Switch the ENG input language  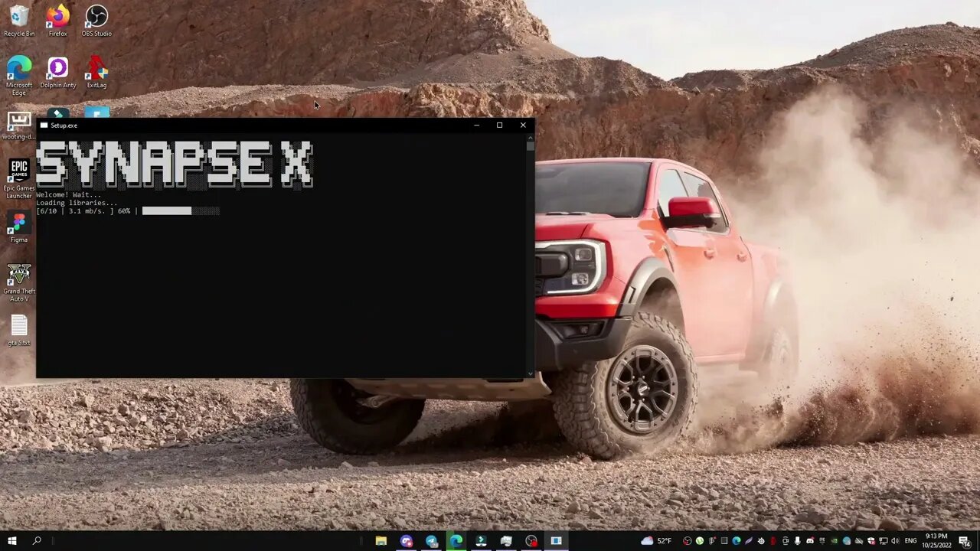tap(910, 541)
